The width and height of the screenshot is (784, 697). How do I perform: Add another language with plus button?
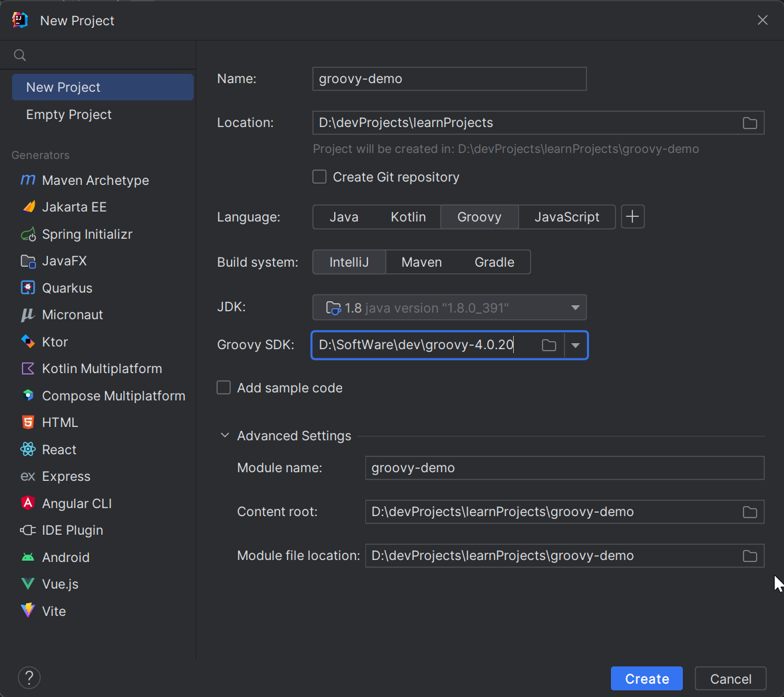(632, 217)
